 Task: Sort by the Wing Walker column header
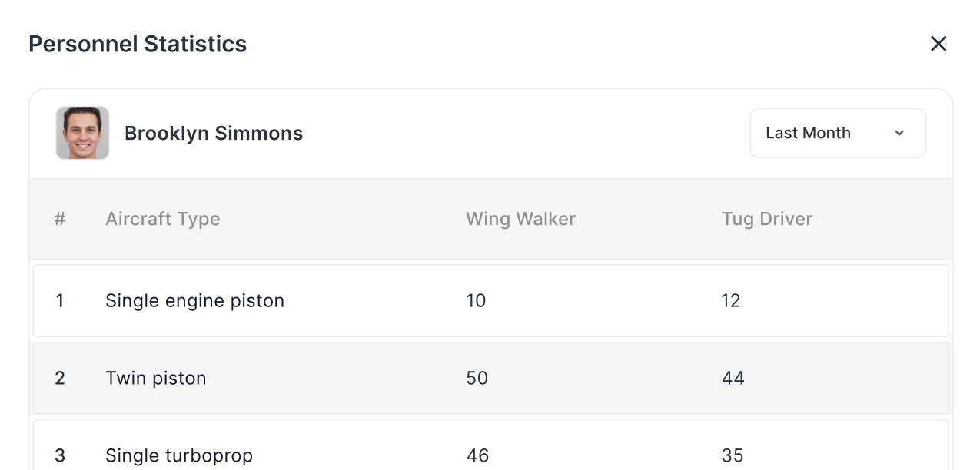(520, 219)
